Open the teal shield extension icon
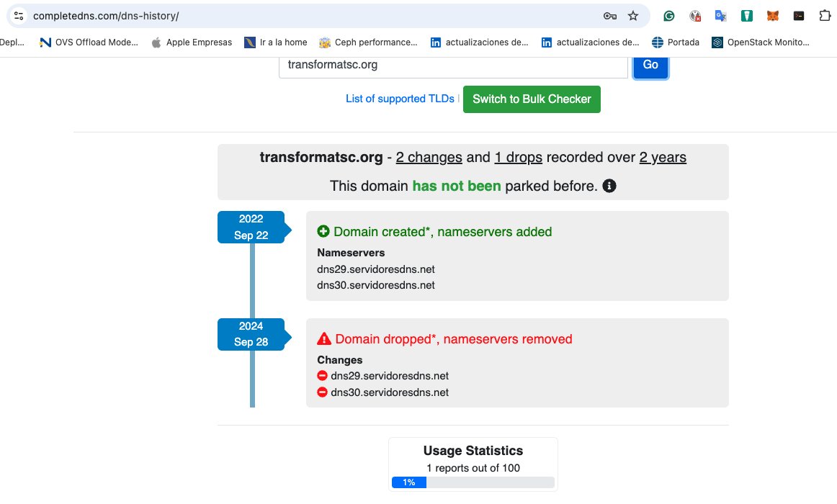Viewport: 837px width, 504px height. pyautogui.click(x=747, y=16)
